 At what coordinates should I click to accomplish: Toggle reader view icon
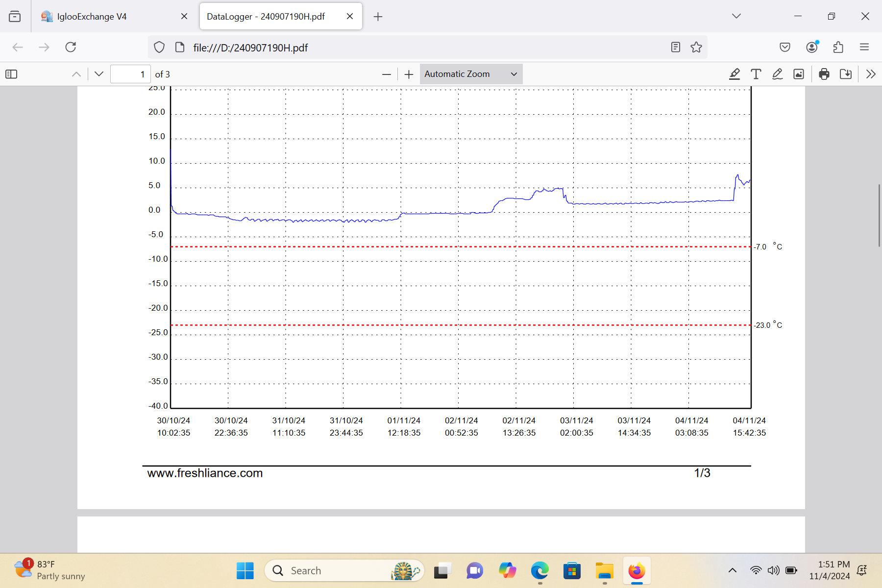click(x=676, y=48)
